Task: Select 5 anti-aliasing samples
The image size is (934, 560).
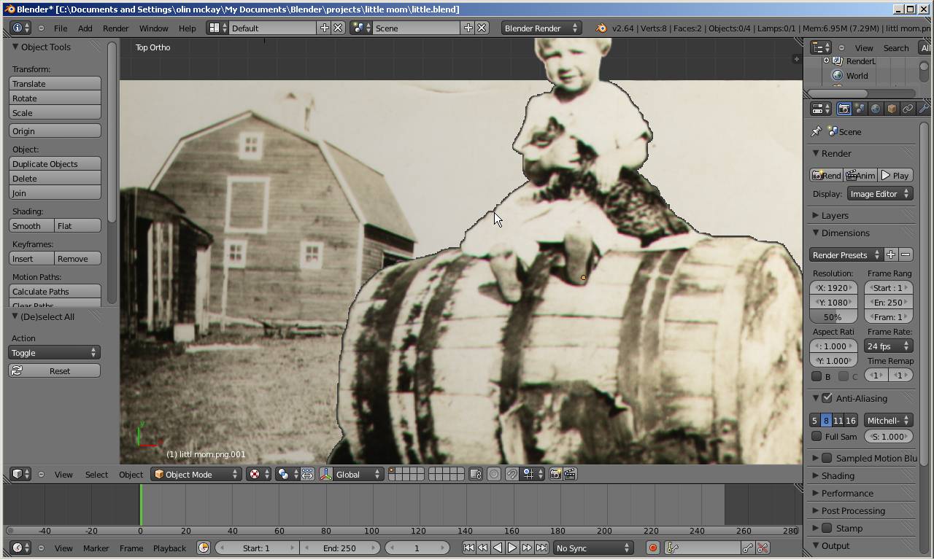Action: click(814, 420)
